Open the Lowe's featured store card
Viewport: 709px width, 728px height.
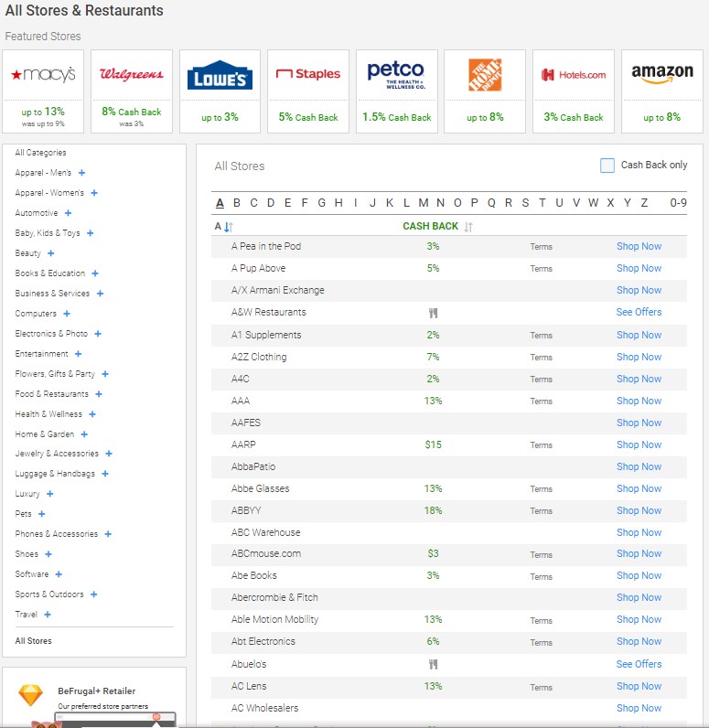pos(220,91)
